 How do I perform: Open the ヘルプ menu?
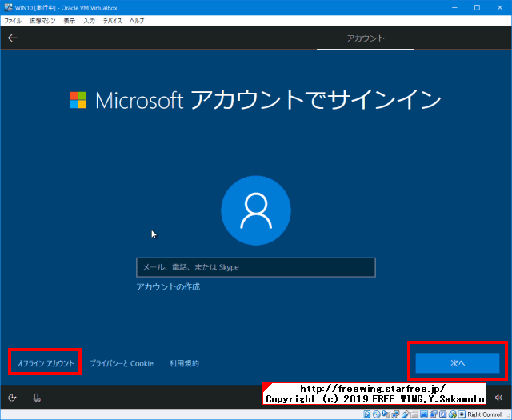(137, 21)
